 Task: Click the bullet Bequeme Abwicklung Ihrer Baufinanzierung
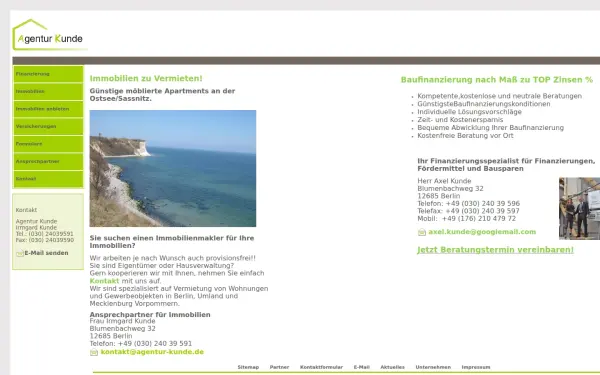(x=491, y=128)
